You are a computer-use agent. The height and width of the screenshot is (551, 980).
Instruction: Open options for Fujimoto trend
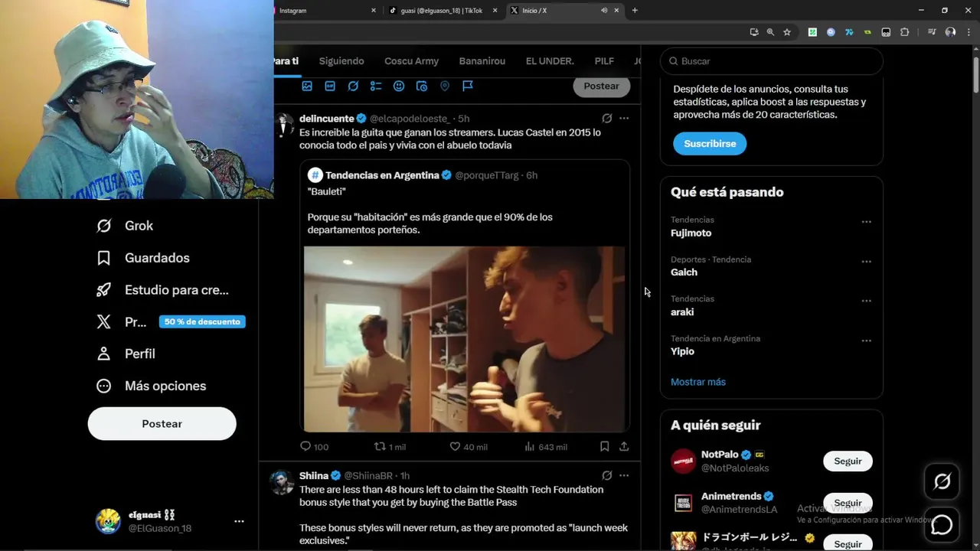point(866,222)
